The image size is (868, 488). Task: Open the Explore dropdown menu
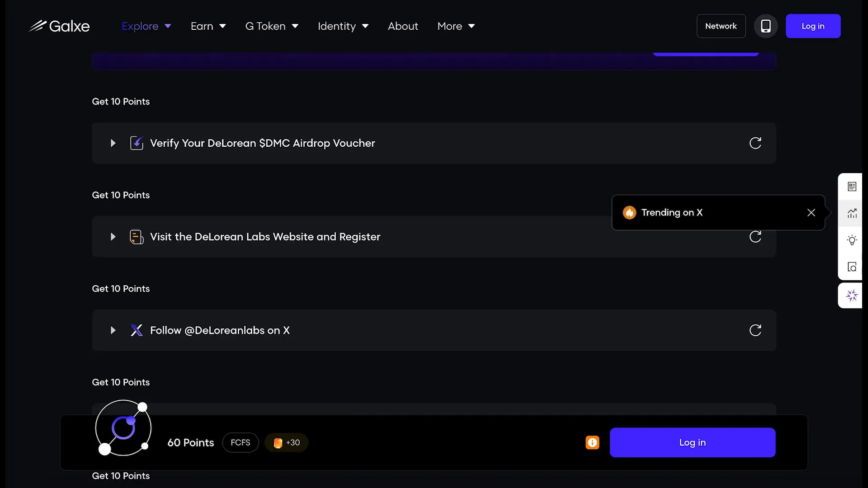[x=146, y=26]
